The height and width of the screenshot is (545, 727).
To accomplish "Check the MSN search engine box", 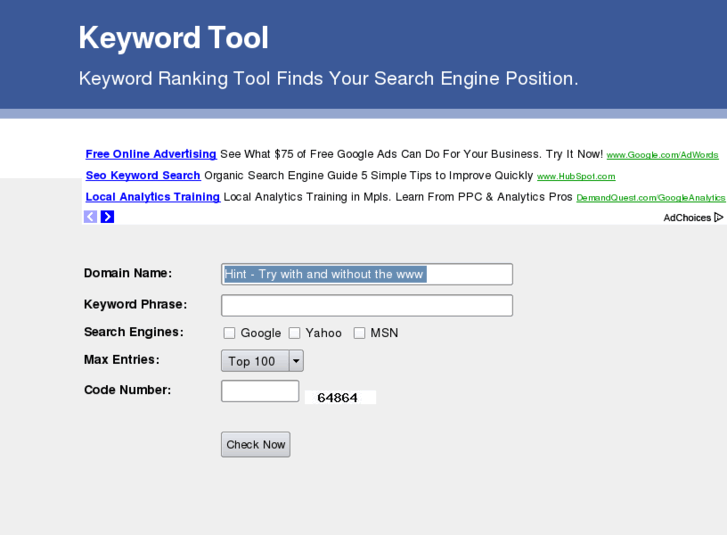I will click(359, 333).
